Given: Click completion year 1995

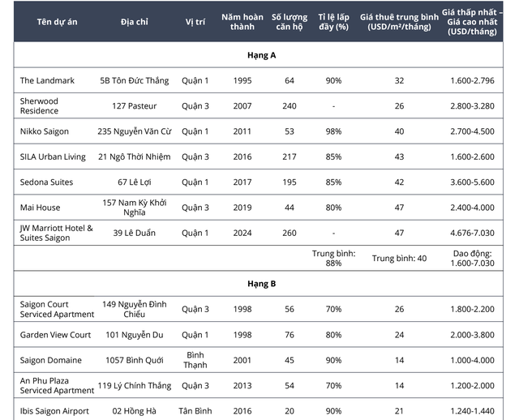Looking at the screenshot, I should click(x=242, y=80).
